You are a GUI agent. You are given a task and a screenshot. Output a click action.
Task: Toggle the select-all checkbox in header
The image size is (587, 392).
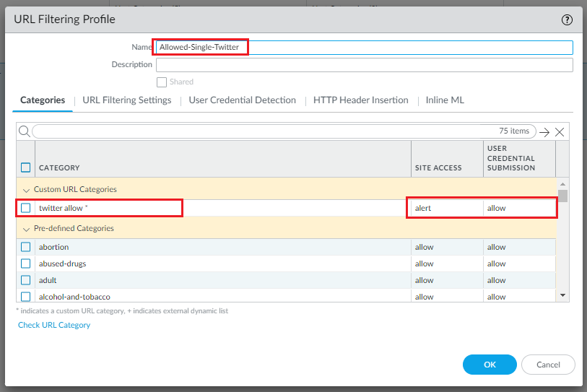tap(26, 167)
